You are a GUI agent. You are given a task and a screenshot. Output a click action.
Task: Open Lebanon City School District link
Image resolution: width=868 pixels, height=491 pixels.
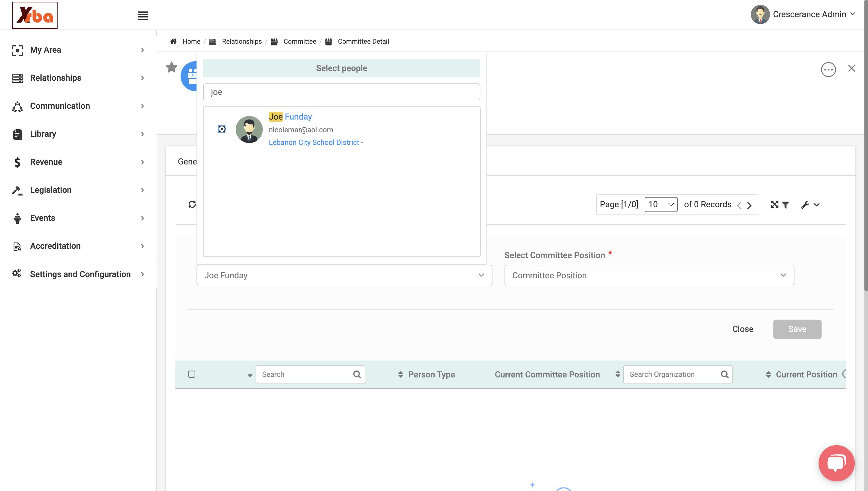click(314, 142)
